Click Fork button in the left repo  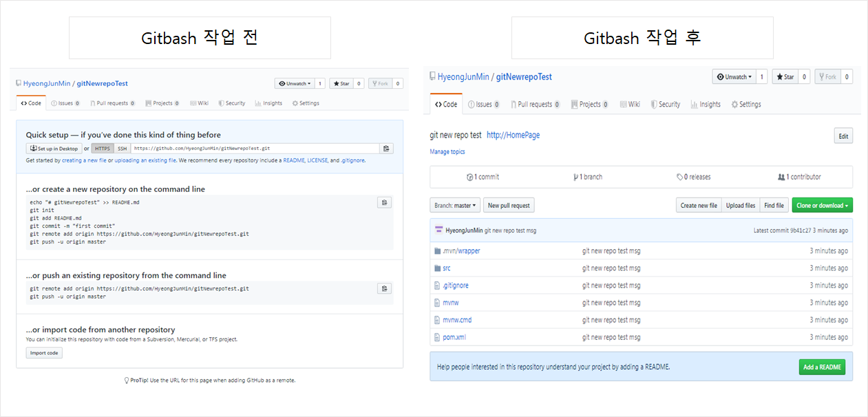click(x=379, y=83)
